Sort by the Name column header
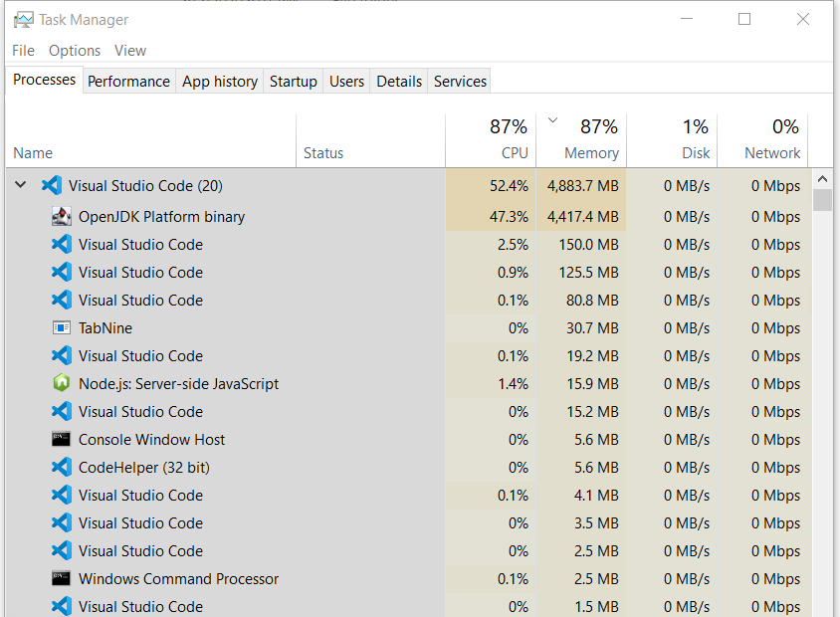This screenshot has height=617, width=840. (x=32, y=152)
